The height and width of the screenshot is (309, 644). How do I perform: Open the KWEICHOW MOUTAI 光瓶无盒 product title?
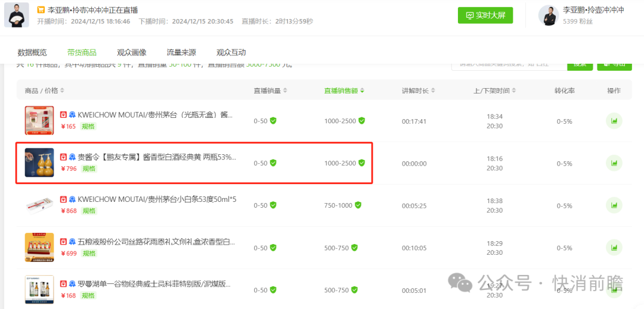click(x=155, y=115)
